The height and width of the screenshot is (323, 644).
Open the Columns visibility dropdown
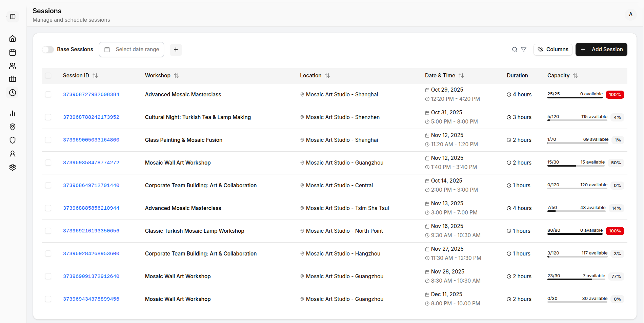(553, 50)
